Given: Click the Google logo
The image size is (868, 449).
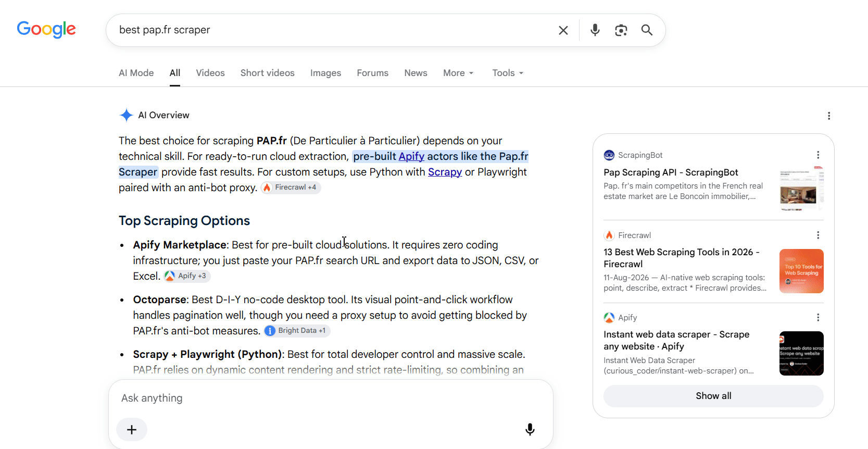Looking at the screenshot, I should (x=46, y=30).
